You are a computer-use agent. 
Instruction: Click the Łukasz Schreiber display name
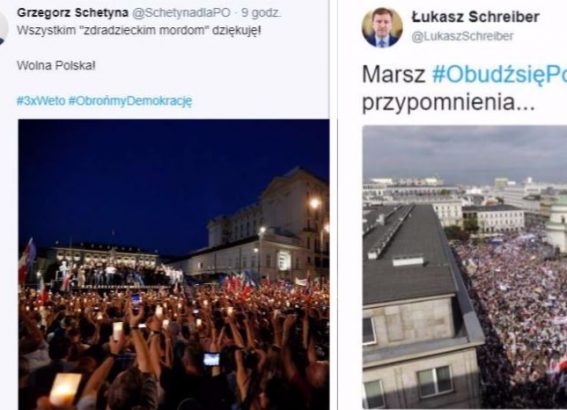click(476, 17)
